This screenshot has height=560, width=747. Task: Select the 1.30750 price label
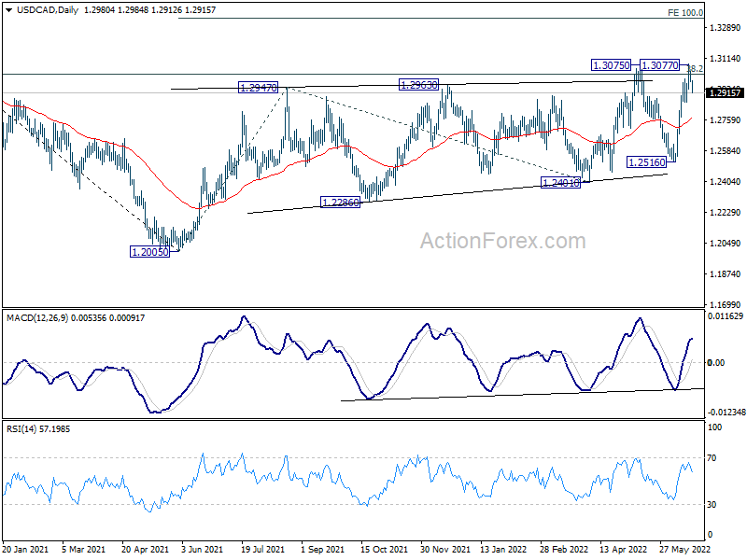[613, 65]
